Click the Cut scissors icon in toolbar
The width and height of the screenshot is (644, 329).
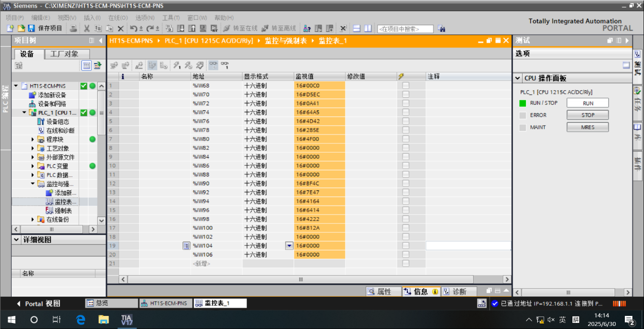[87, 28]
